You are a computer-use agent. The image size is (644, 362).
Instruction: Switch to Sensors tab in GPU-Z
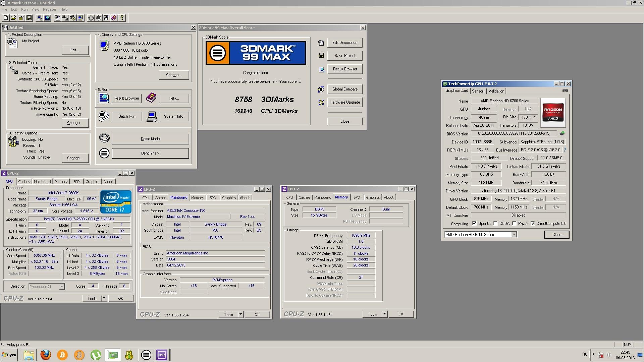(x=478, y=91)
